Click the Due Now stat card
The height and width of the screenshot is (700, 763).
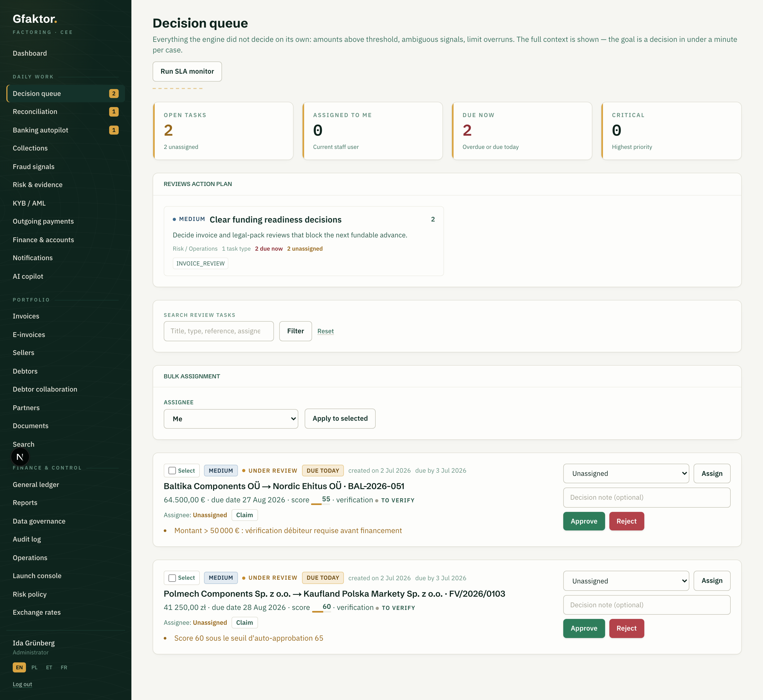point(522,131)
